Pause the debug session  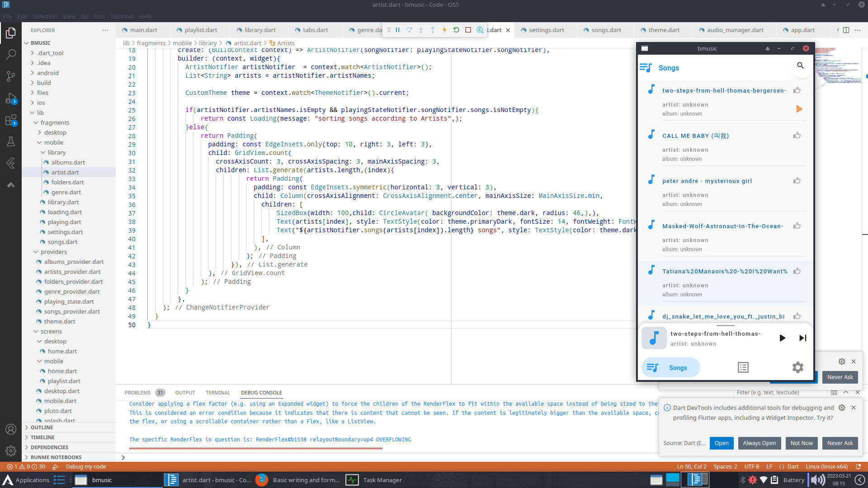click(398, 30)
